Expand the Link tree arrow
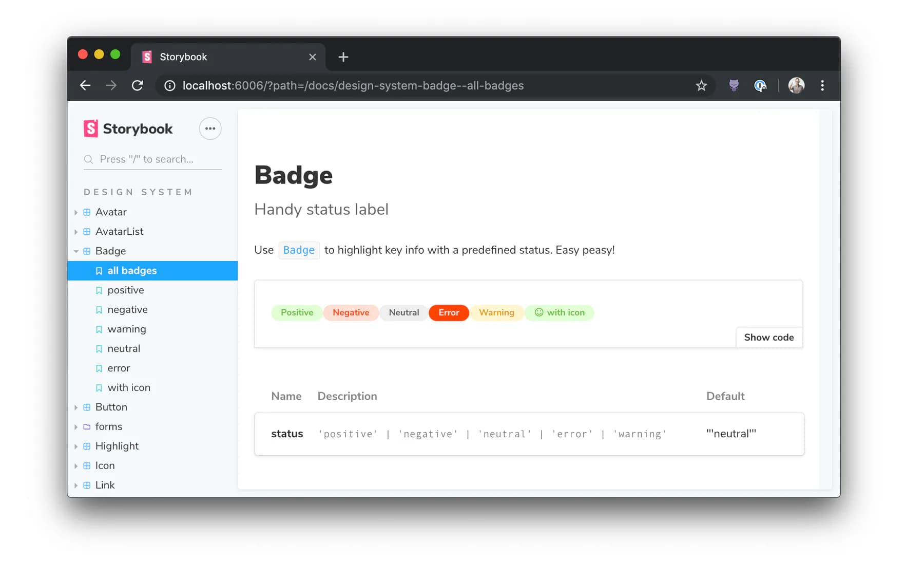 pos(76,485)
